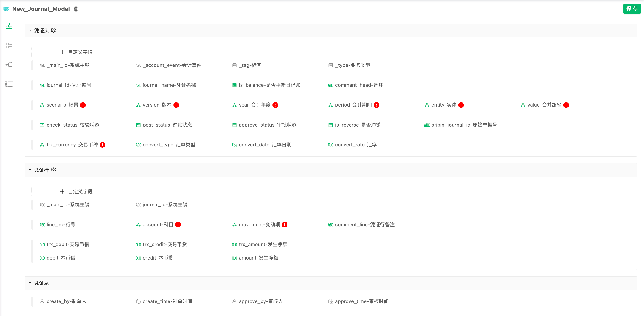644x316 pixels.
Task: Add 自定义字段 in 凭证头 section
Action: click(x=76, y=52)
